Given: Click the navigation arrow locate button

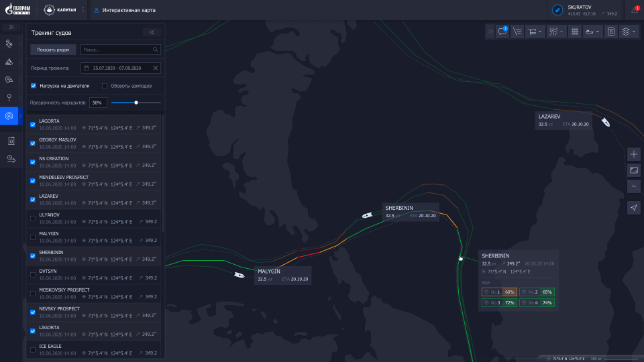Looking at the screenshot, I should pyautogui.click(x=634, y=208).
